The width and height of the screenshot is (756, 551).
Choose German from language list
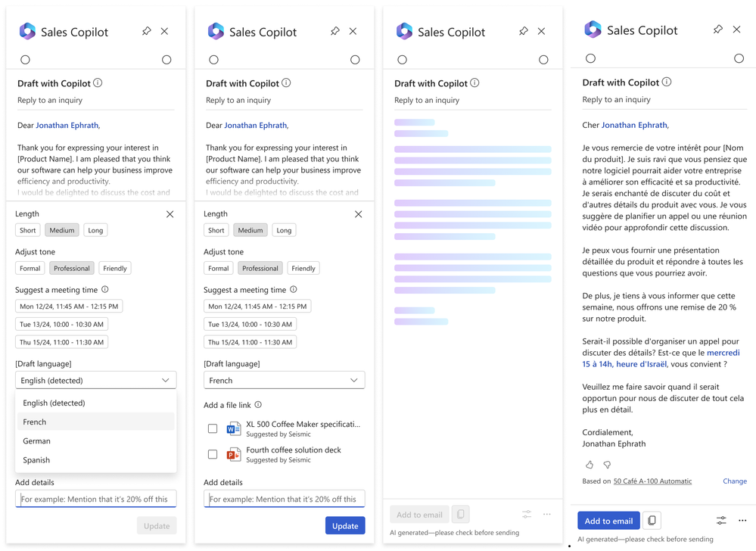click(96, 441)
